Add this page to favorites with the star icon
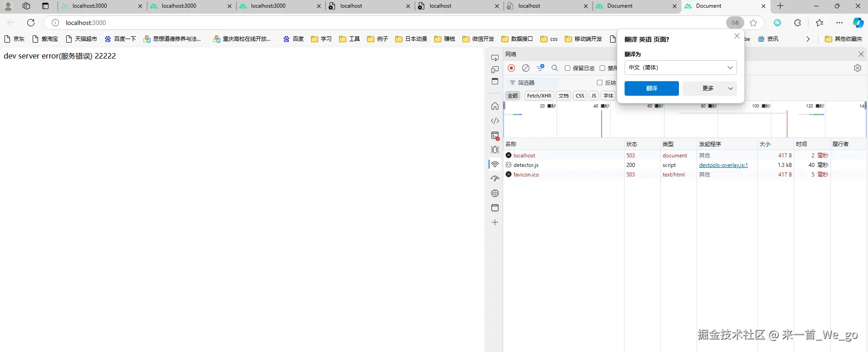Viewport: 868px width, 352px height. pos(753,23)
